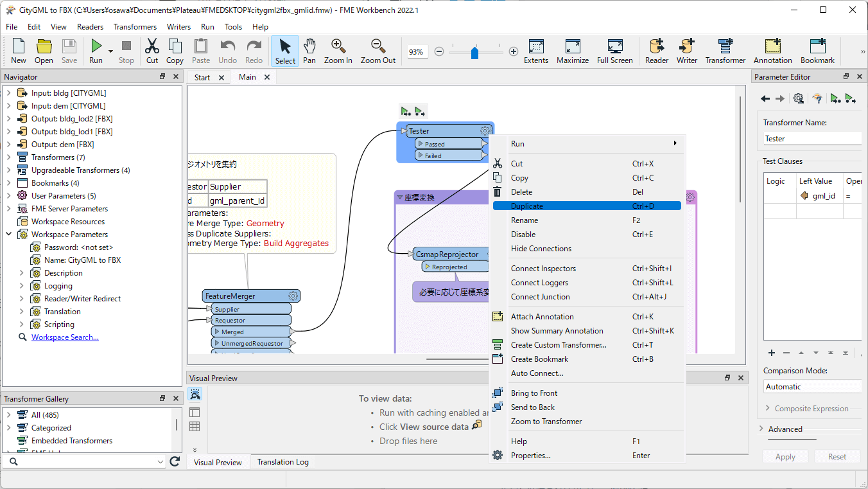868x489 pixels.
Task: Select the Embedded Transformers gallery row
Action: point(72,441)
